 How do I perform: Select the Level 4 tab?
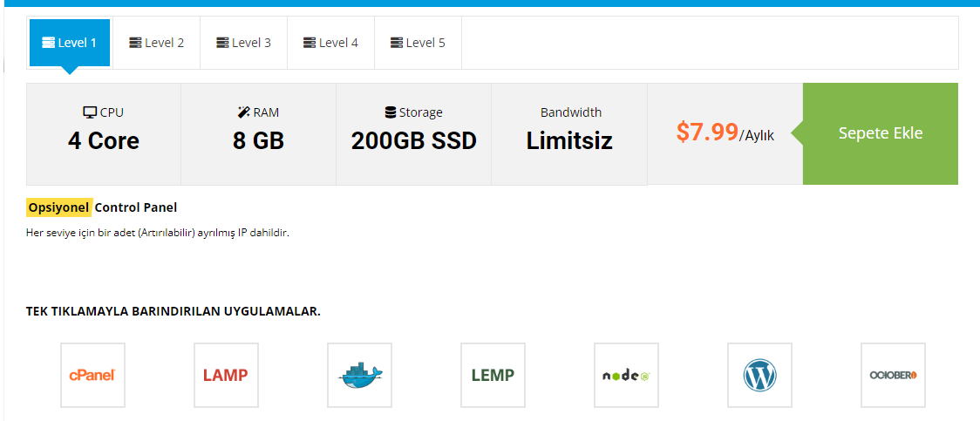(x=330, y=43)
